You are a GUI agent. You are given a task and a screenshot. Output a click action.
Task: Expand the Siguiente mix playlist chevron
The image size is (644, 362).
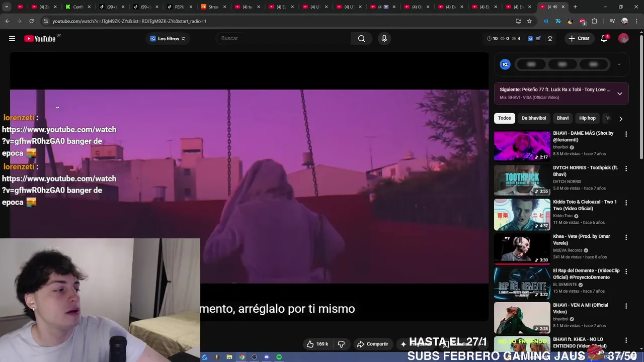[x=620, y=94]
